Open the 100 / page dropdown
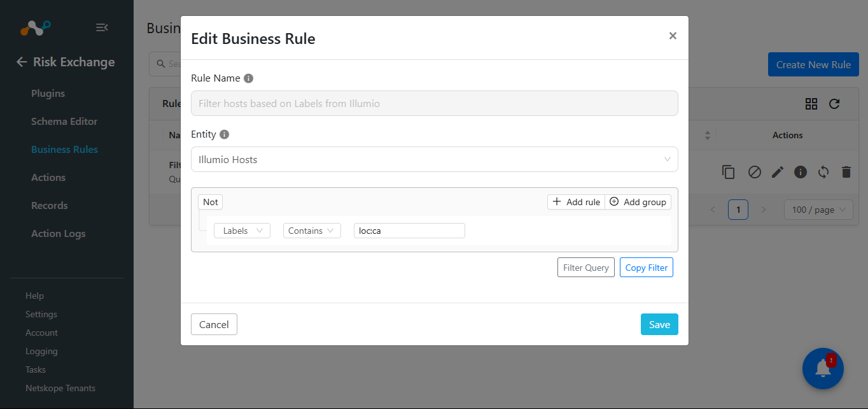This screenshot has height=409, width=868. click(x=818, y=210)
